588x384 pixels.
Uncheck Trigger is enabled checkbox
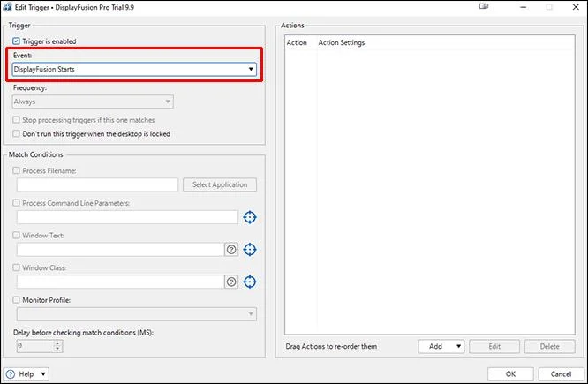coord(16,41)
